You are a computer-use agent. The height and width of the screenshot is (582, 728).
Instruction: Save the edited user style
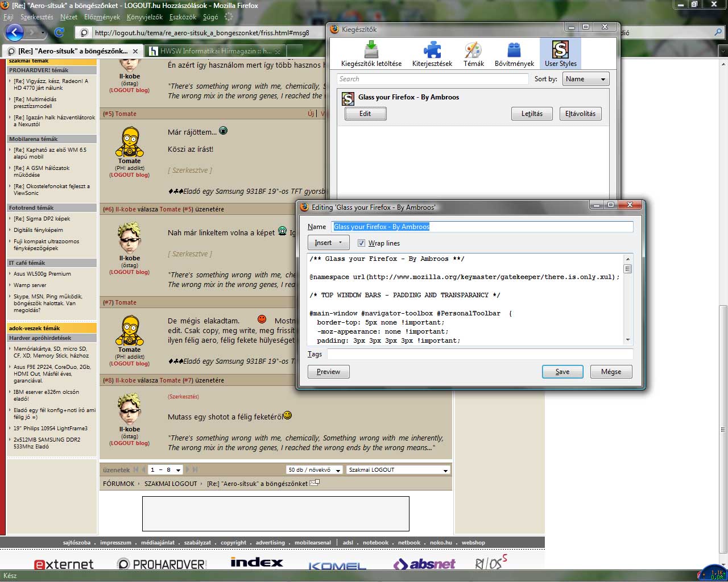(562, 372)
